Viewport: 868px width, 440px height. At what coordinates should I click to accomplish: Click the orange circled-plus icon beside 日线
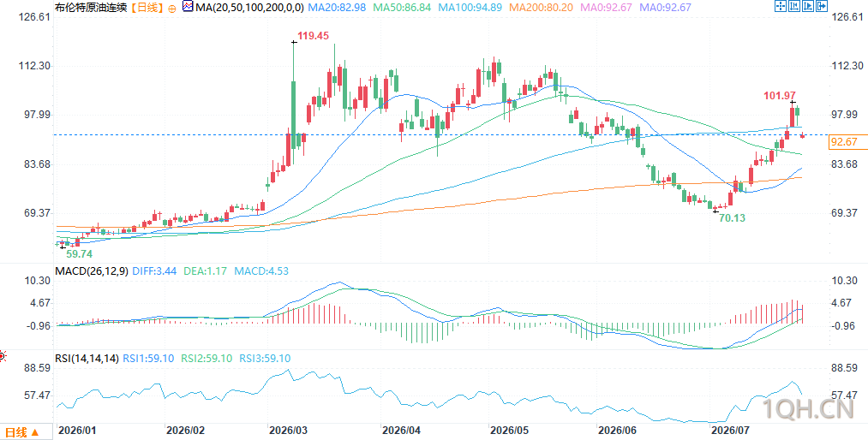(x=171, y=9)
